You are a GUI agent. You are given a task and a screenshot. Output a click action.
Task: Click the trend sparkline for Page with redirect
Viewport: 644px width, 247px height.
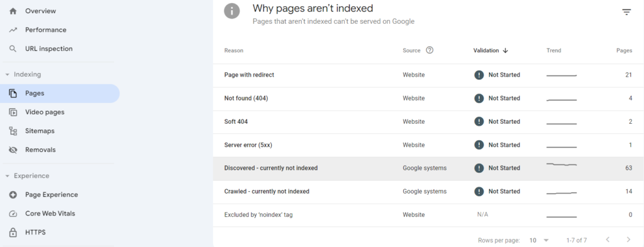point(562,76)
